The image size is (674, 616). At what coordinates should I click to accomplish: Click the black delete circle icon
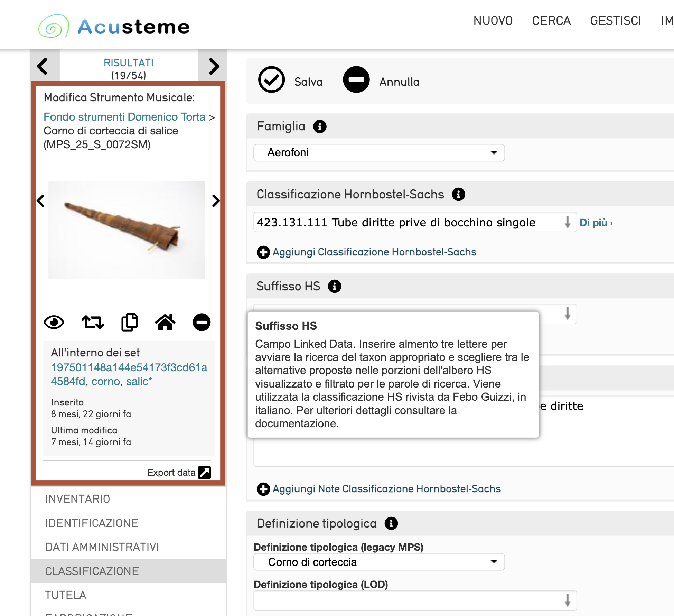202,323
